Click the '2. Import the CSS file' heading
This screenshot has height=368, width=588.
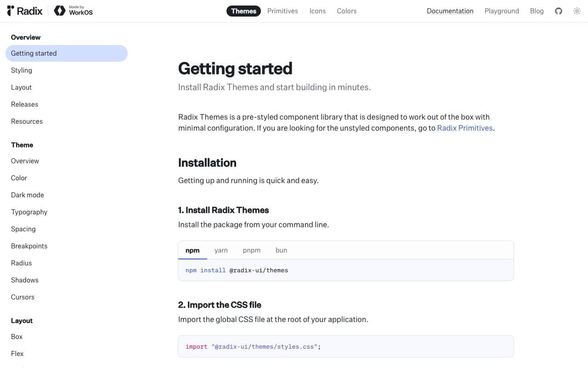[x=220, y=305]
